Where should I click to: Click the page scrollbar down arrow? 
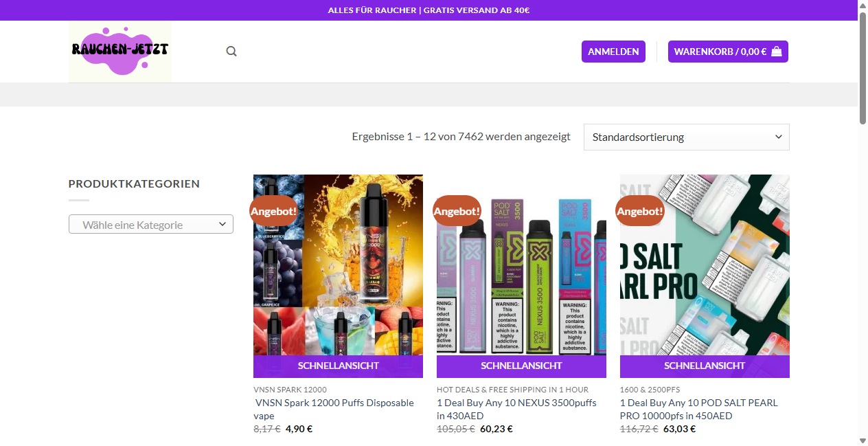click(x=863, y=440)
